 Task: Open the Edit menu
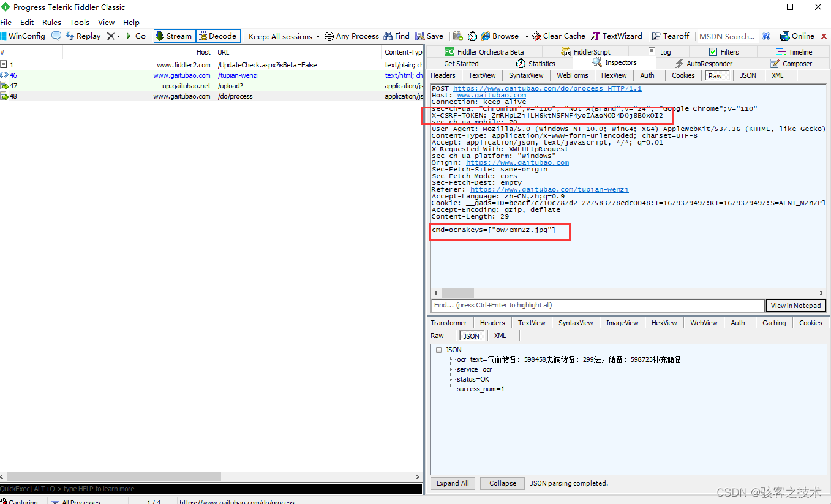(x=27, y=22)
